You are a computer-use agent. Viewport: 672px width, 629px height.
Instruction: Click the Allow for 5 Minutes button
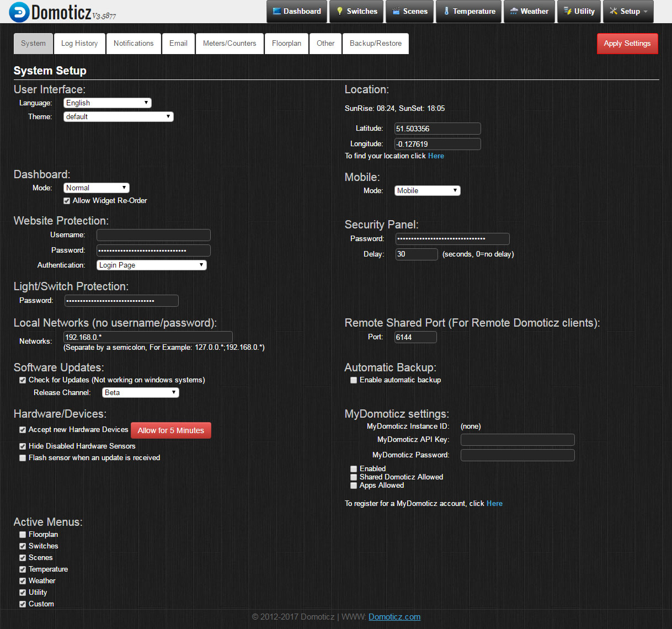coord(170,430)
